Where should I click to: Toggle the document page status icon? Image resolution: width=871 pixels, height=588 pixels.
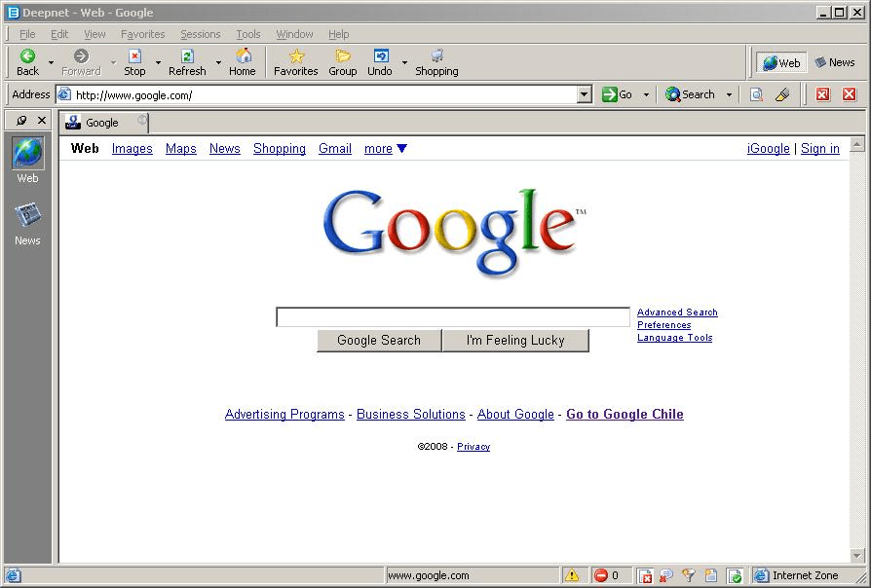pyautogui.click(x=711, y=575)
